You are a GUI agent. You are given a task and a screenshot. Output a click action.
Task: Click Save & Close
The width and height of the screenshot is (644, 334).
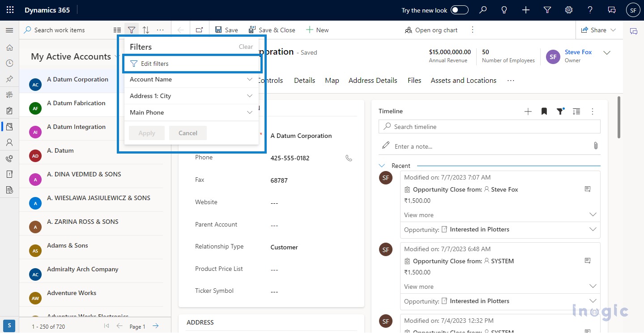272,30
